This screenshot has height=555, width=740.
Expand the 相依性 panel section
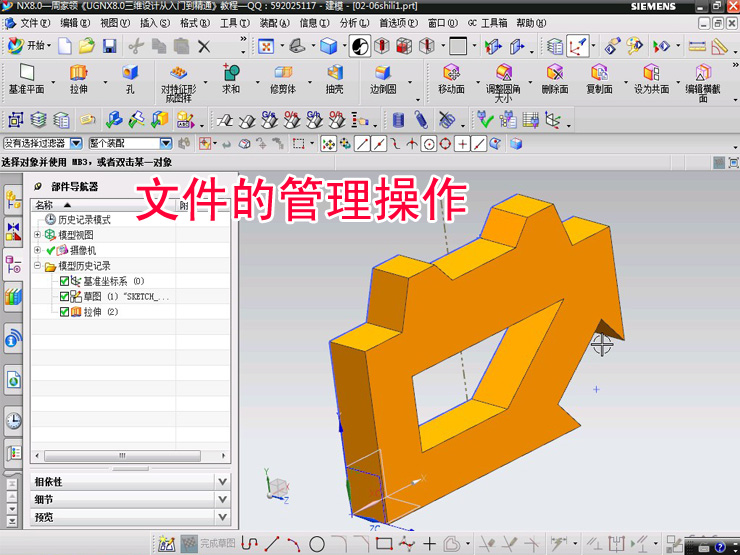tap(130, 481)
